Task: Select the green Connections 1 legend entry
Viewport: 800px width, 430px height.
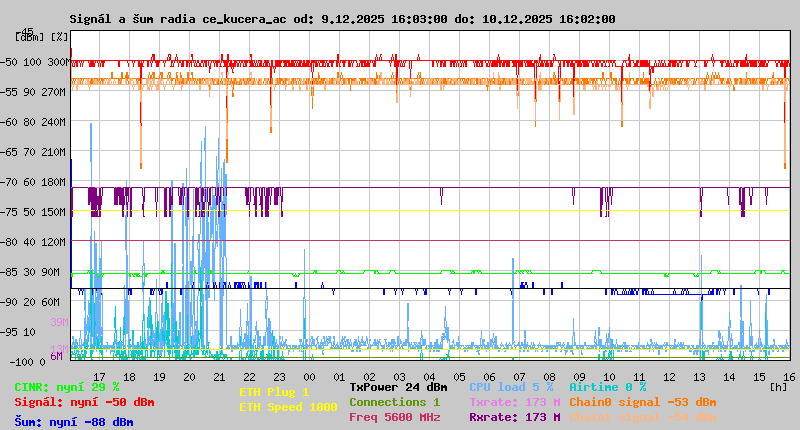Action: pos(394,402)
